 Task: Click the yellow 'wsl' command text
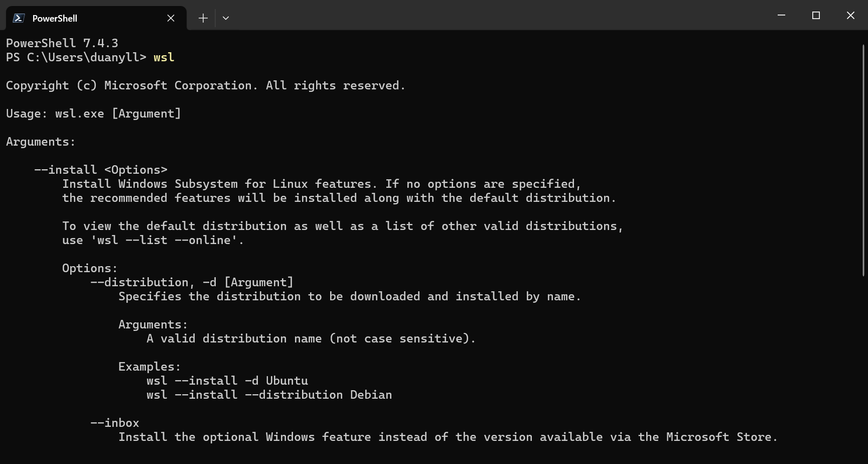164,57
